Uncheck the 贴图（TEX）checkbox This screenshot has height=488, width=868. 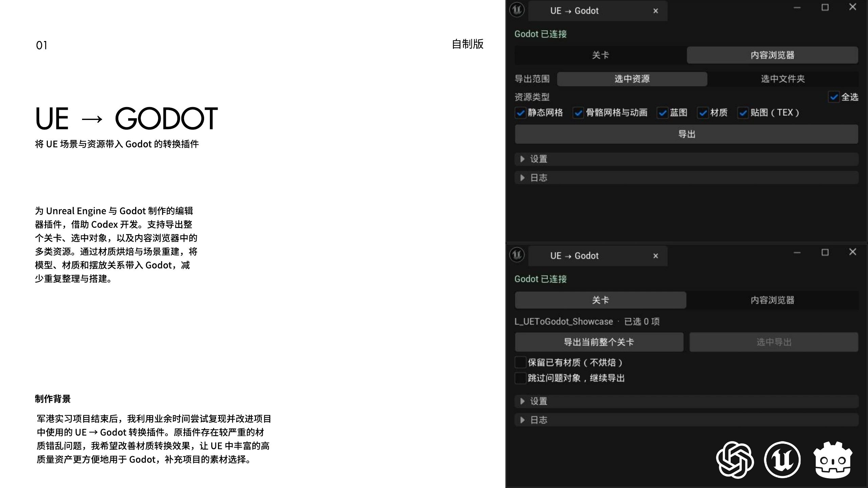tap(743, 113)
